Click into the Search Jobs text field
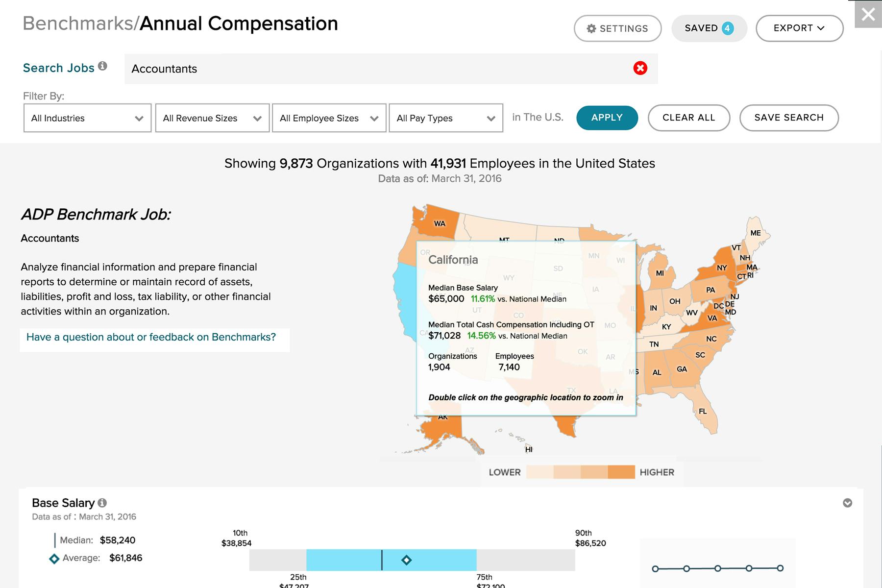Image resolution: width=882 pixels, height=588 pixels. 377,69
